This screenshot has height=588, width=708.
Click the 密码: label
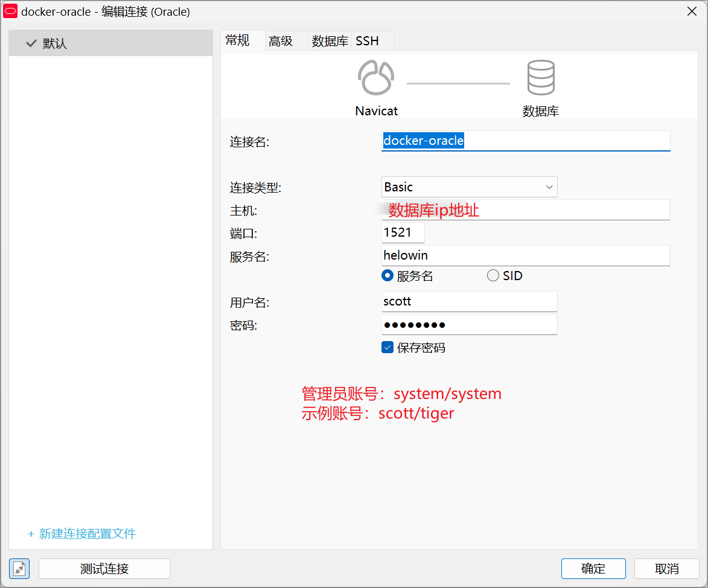(x=243, y=325)
